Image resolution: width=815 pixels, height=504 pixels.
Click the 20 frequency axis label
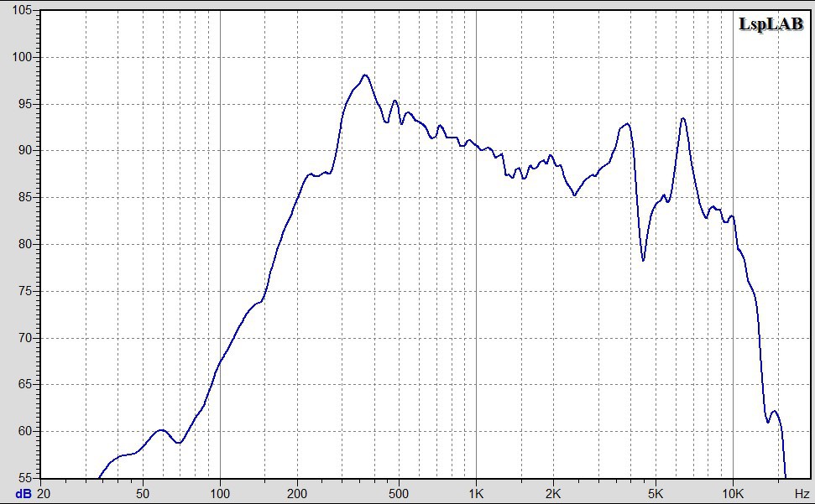44,494
